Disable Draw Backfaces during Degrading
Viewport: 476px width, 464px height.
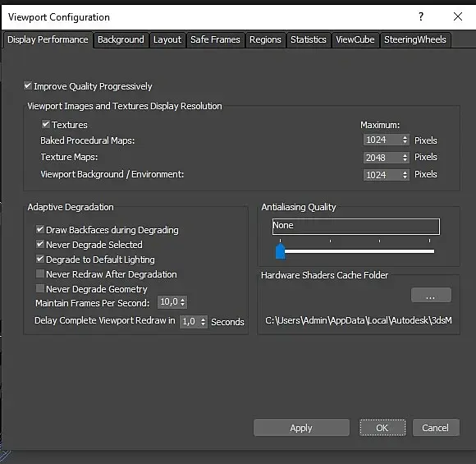39,229
